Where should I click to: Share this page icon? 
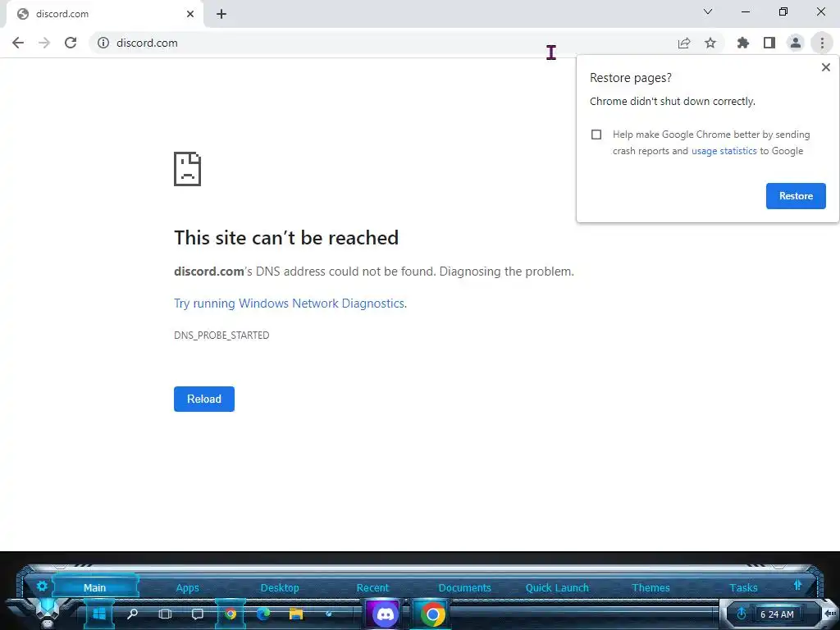683,43
